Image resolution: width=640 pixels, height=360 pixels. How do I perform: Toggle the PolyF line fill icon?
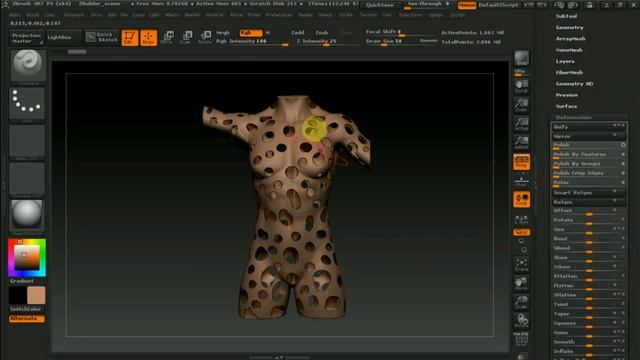[521, 339]
